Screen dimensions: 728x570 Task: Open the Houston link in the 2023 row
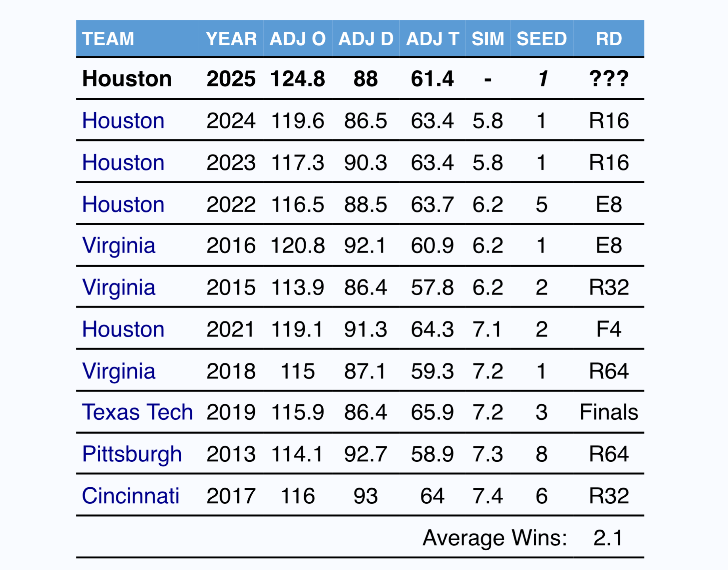coord(123,163)
